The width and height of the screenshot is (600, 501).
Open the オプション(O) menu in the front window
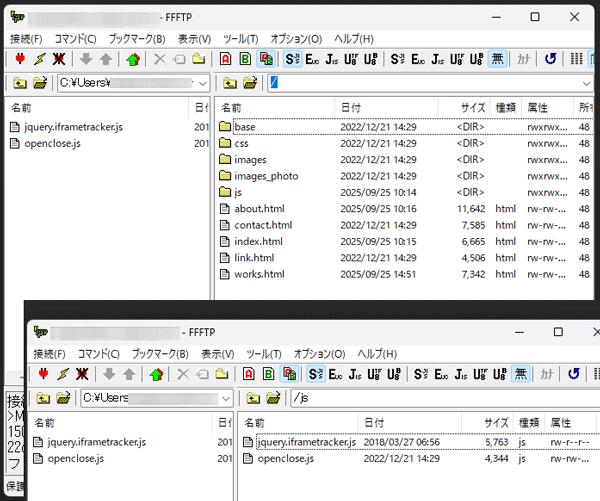[319, 354]
